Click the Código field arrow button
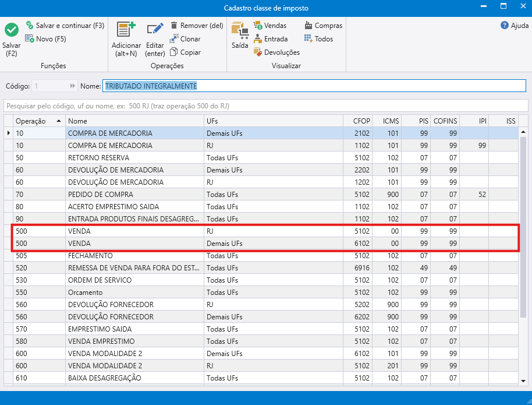The height and width of the screenshot is (405, 532). 72,86
